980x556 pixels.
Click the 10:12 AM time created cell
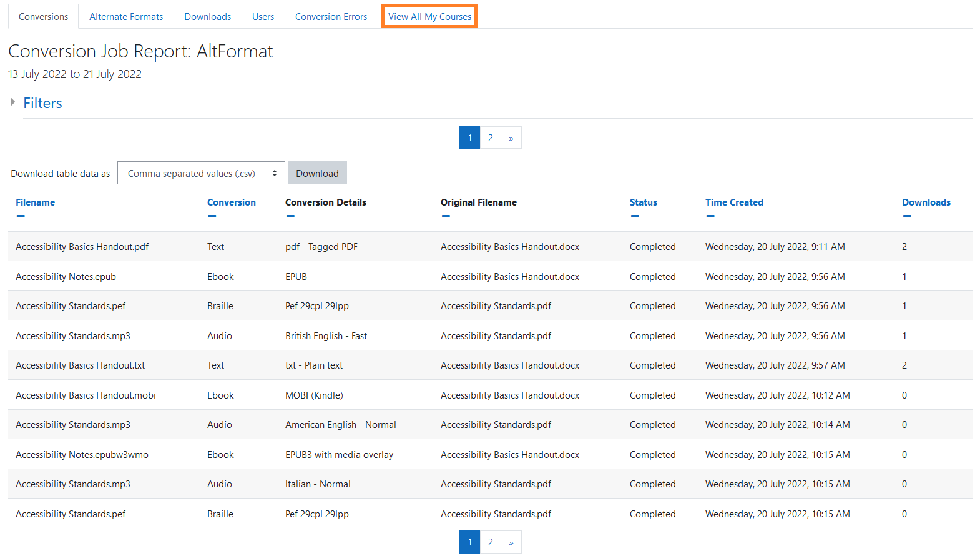pyautogui.click(x=778, y=395)
